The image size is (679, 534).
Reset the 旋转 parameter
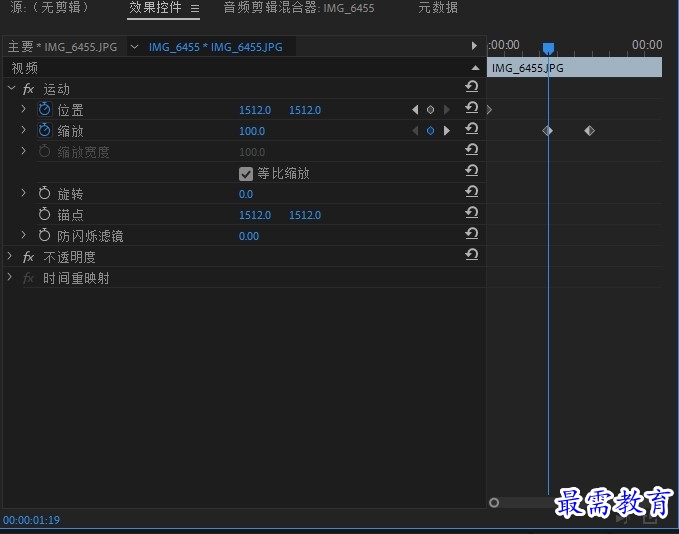tap(472, 191)
